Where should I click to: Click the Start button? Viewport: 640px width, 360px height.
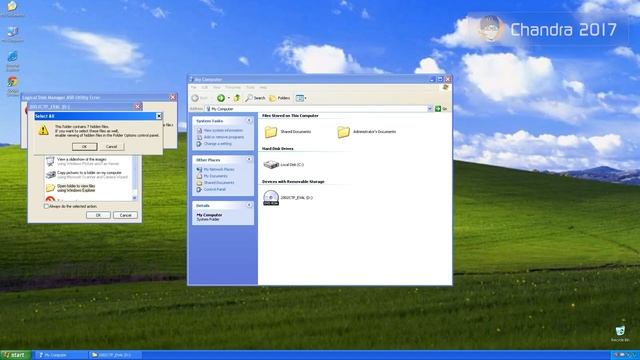(x=15, y=355)
